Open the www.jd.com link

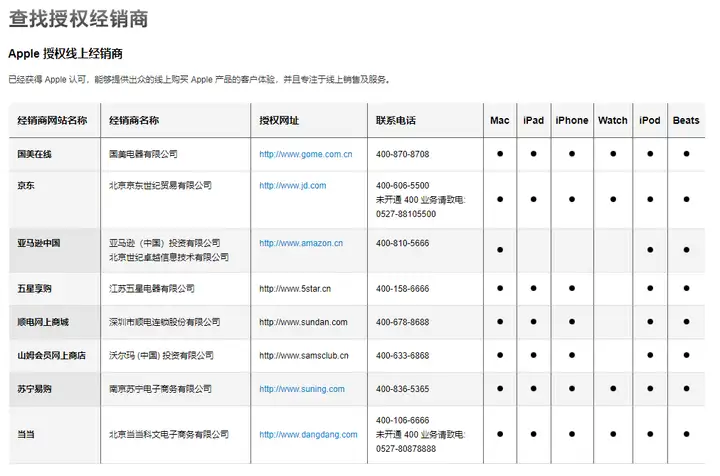(292, 186)
